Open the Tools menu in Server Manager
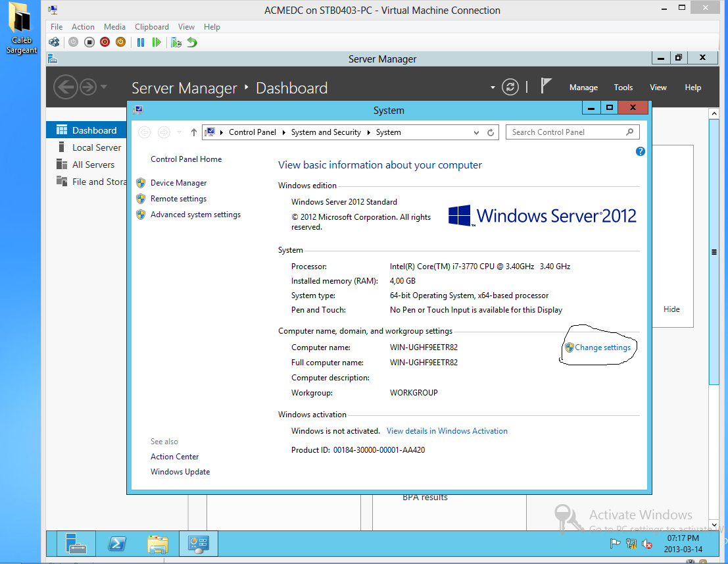 coord(623,88)
